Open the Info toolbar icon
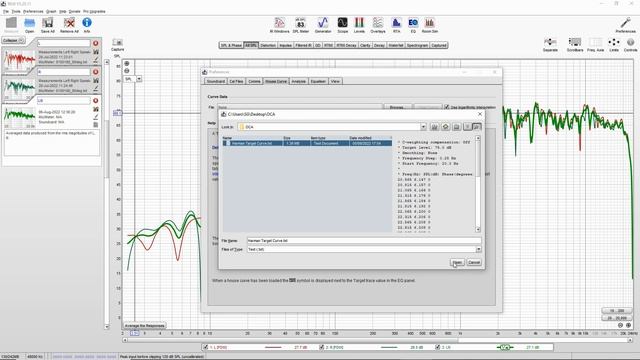 [87, 24]
